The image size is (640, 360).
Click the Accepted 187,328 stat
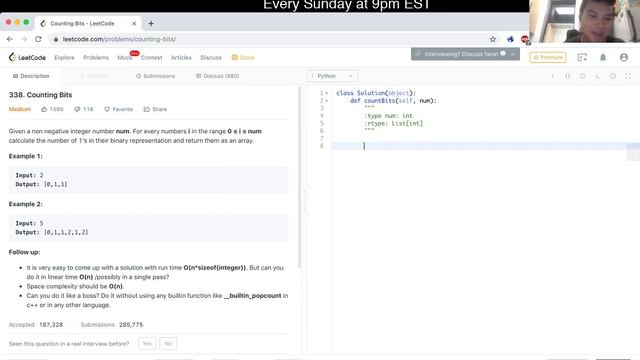pos(36,325)
